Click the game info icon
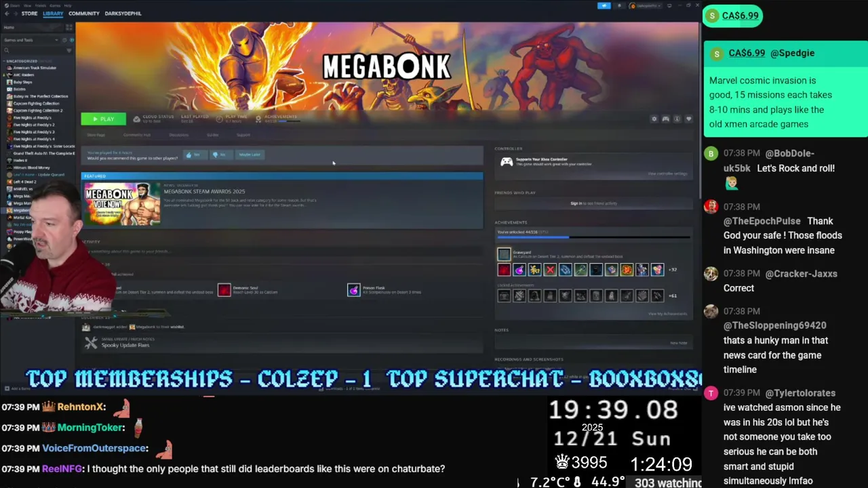This screenshot has height=488, width=868. pos(677,119)
